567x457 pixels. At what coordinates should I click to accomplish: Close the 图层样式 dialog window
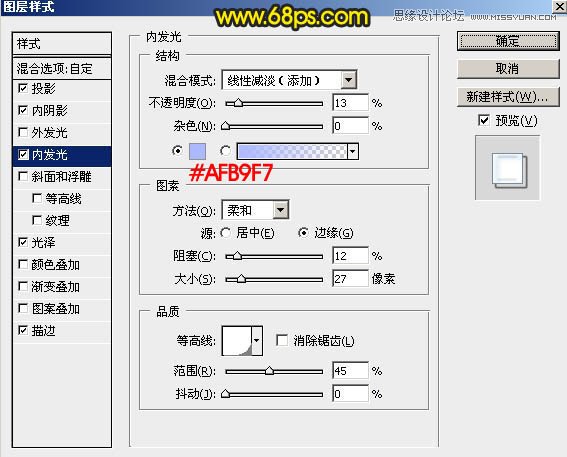click(x=560, y=6)
